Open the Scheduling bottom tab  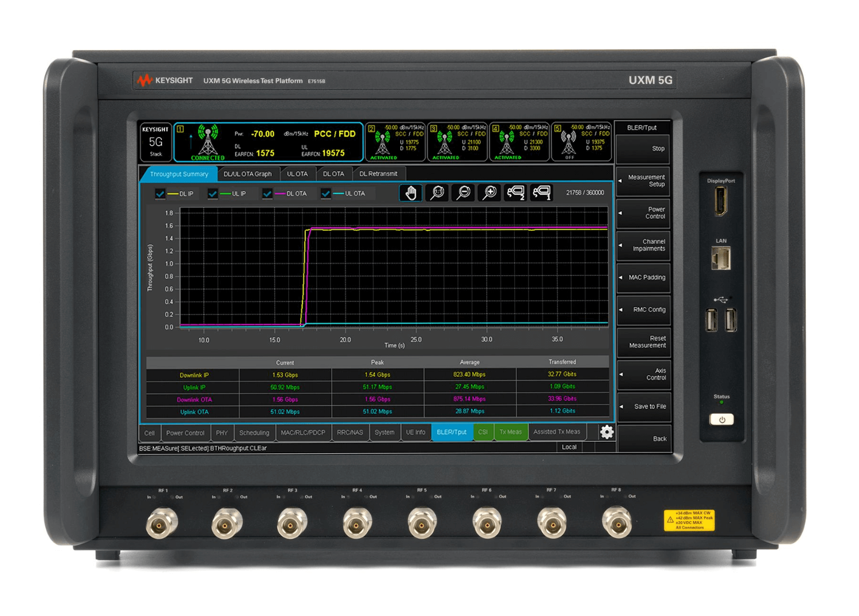pyautogui.click(x=254, y=433)
